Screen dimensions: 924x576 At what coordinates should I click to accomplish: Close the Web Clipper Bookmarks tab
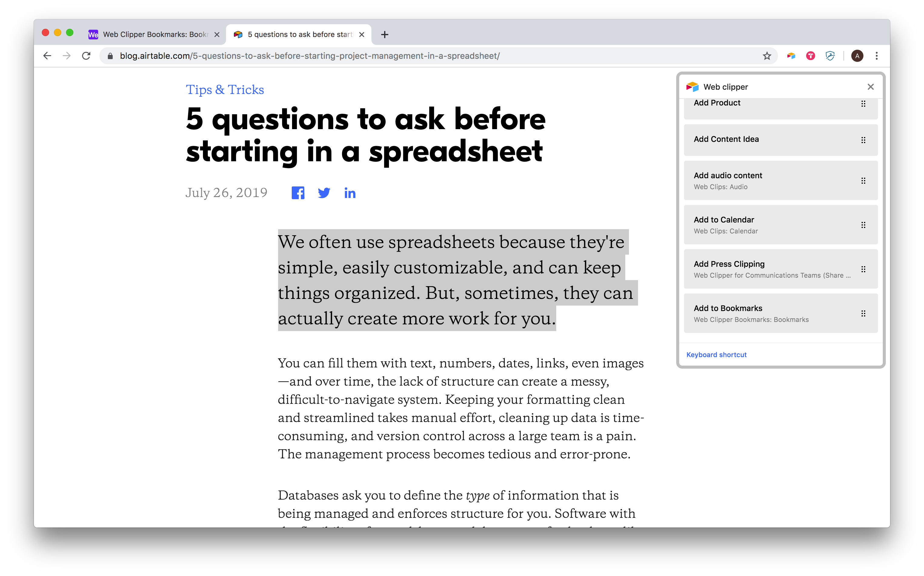click(x=217, y=35)
